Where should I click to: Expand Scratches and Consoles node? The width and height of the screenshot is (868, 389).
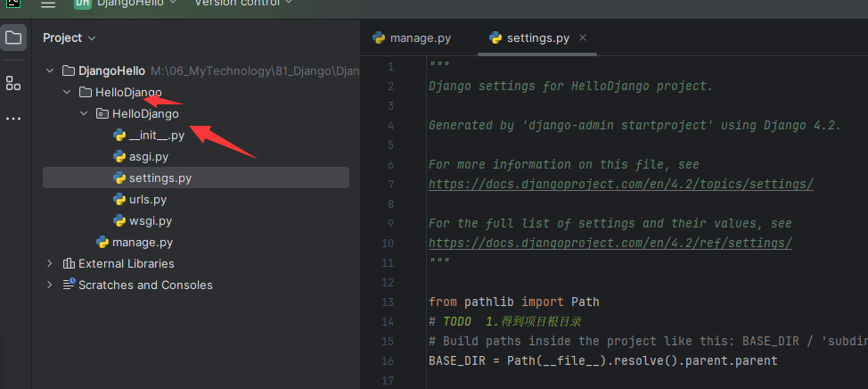(x=50, y=285)
